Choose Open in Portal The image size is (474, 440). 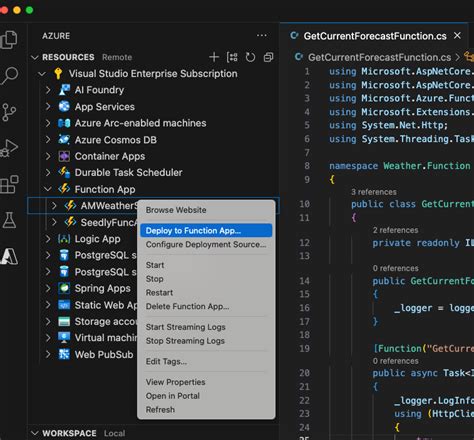tap(206, 396)
